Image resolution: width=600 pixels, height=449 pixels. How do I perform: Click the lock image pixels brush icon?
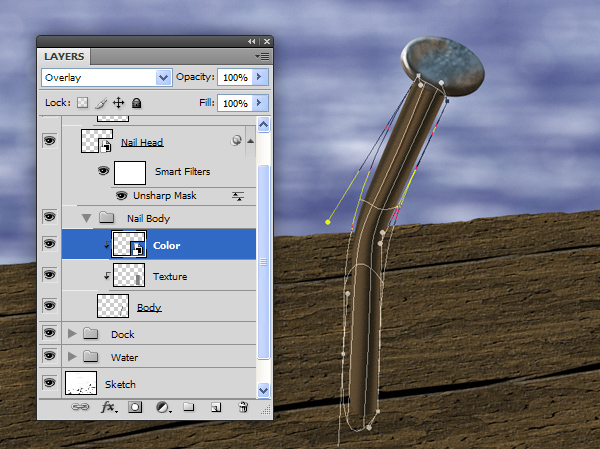coord(101,103)
